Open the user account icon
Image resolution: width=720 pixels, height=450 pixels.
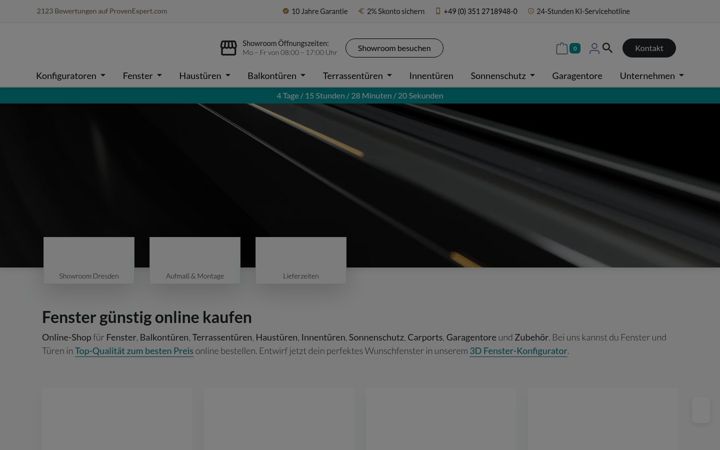tap(594, 48)
